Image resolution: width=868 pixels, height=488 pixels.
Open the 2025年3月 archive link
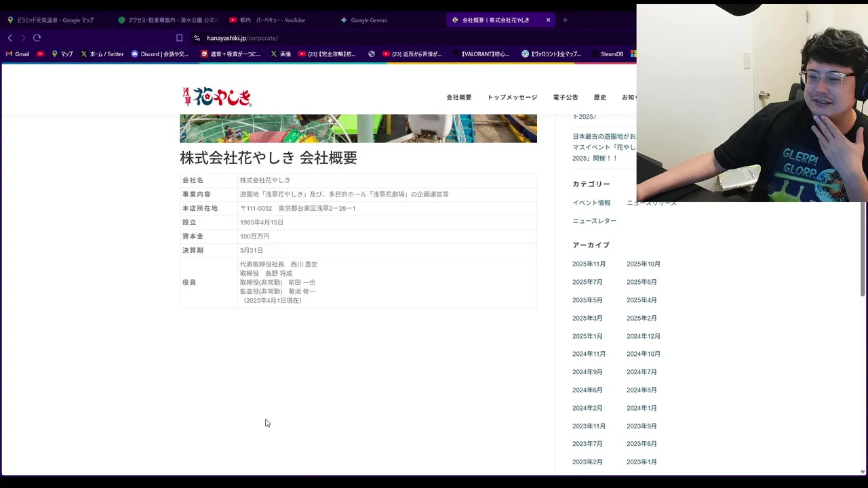click(587, 319)
